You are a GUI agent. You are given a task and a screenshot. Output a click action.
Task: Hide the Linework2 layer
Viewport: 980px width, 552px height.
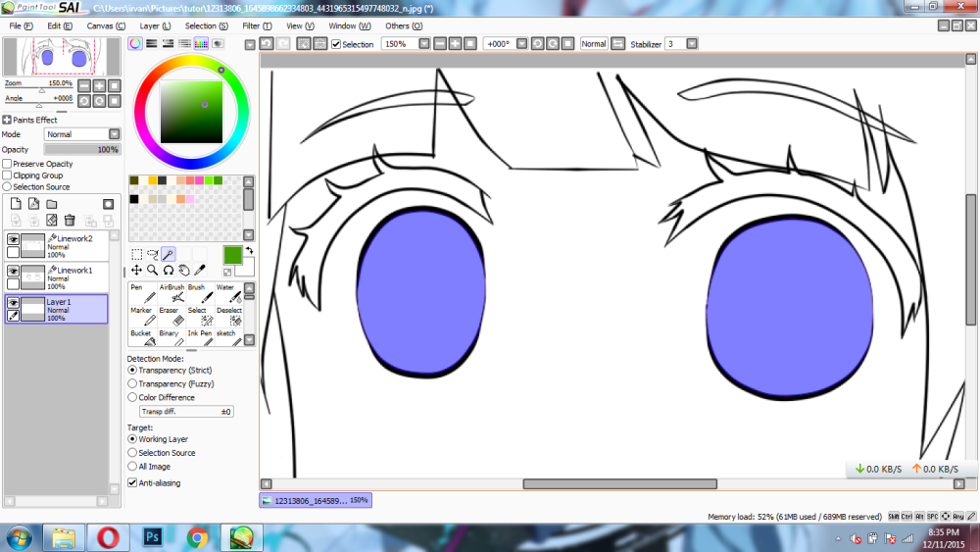click(x=14, y=239)
